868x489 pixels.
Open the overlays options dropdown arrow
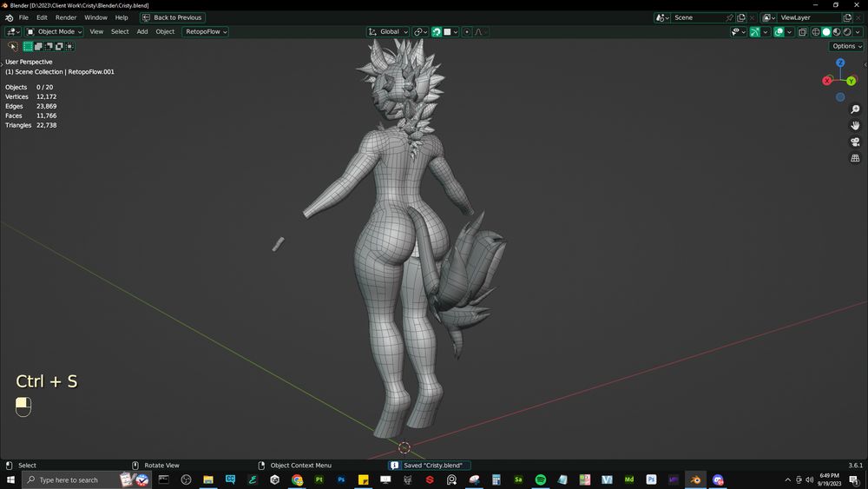point(789,32)
